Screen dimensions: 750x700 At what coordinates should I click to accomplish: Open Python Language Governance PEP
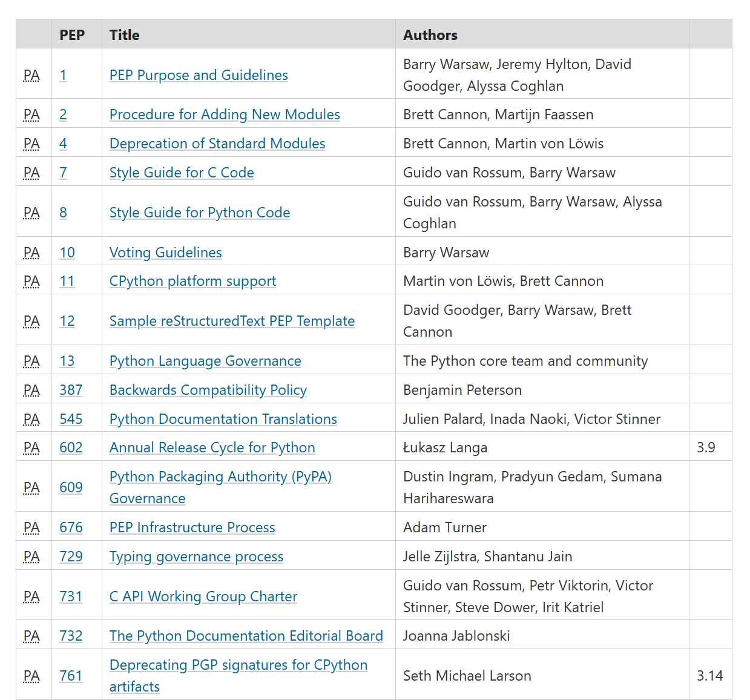pyautogui.click(x=205, y=361)
